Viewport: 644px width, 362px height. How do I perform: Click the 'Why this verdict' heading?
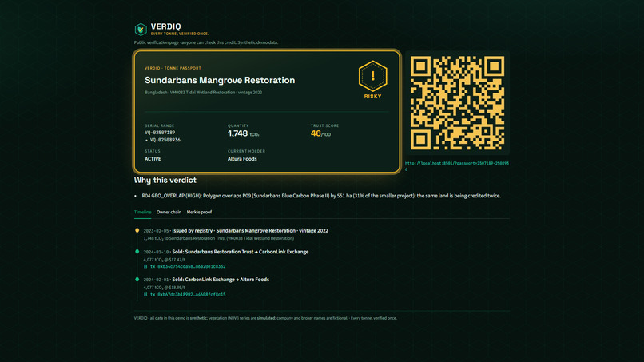pyautogui.click(x=165, y=180)
